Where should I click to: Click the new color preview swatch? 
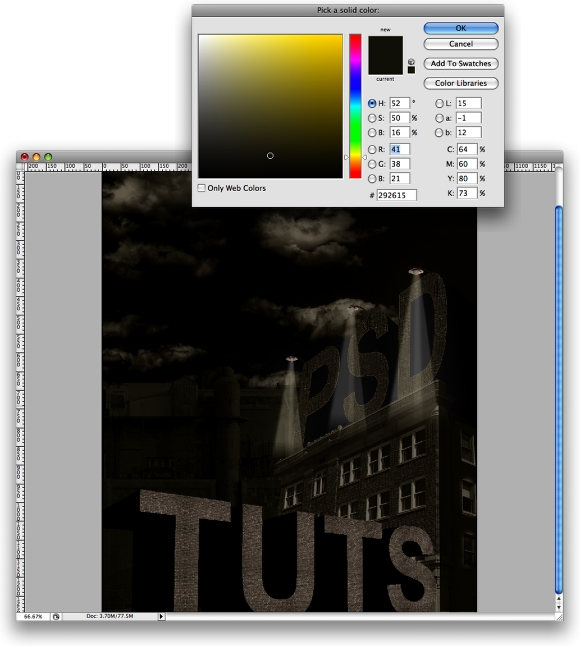(x=385, y=45)
